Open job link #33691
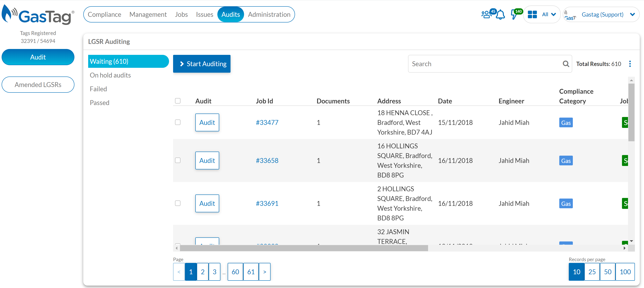The height and width of the screenshot is (288, 644). [x=267, y=203]
